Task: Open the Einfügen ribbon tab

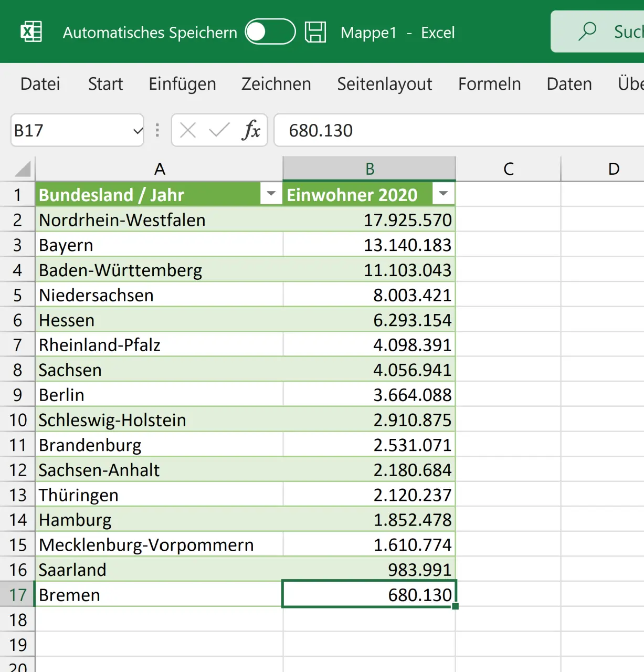Action: coord(182,84)
